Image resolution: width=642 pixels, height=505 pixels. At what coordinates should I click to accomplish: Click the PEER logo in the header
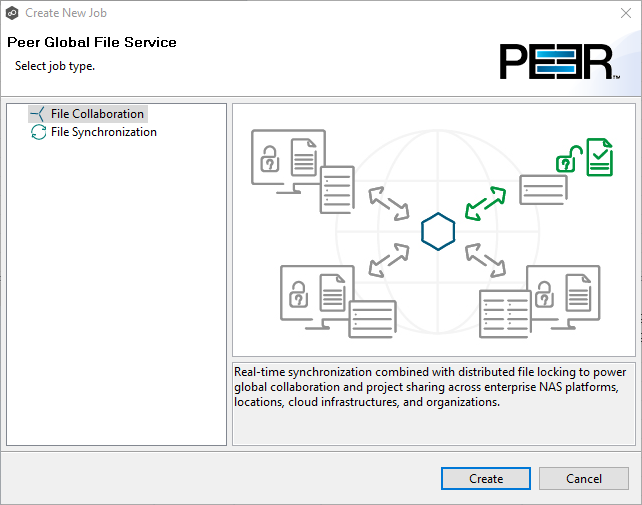point(559,61)
